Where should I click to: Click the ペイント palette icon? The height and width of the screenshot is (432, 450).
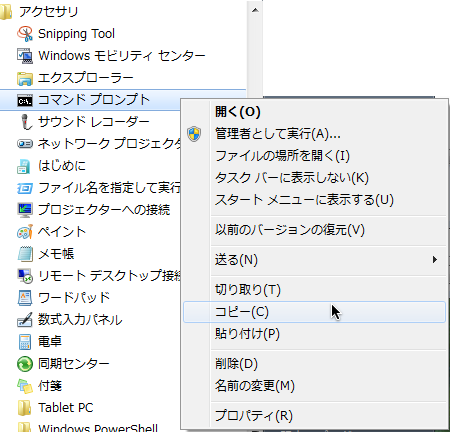(x=25, y=232)
